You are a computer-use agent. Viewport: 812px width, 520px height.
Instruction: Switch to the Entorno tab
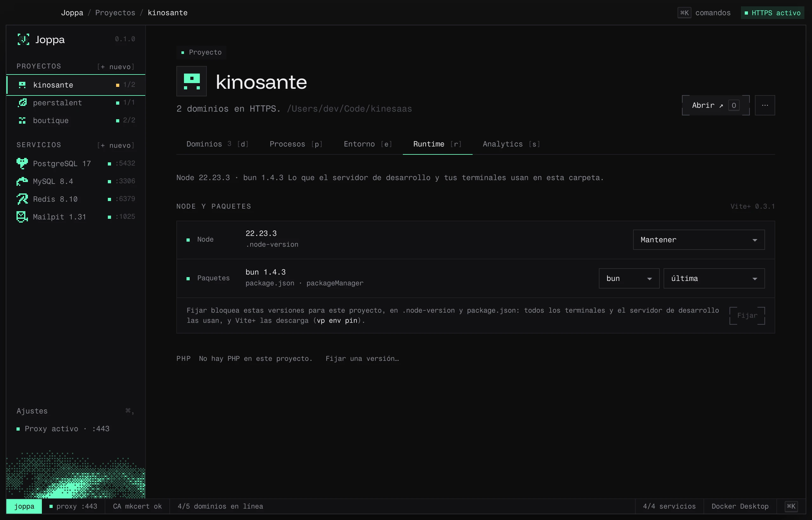368,144
